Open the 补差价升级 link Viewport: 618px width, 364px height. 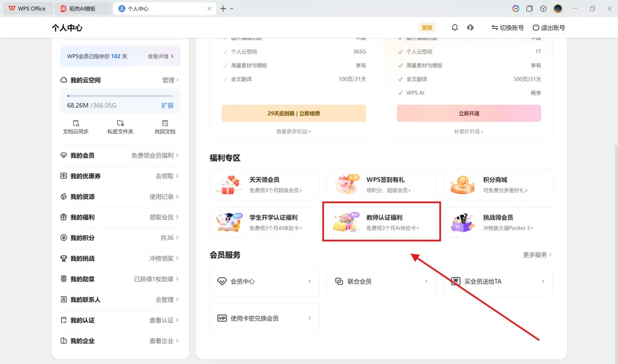(x=469, y=131)
